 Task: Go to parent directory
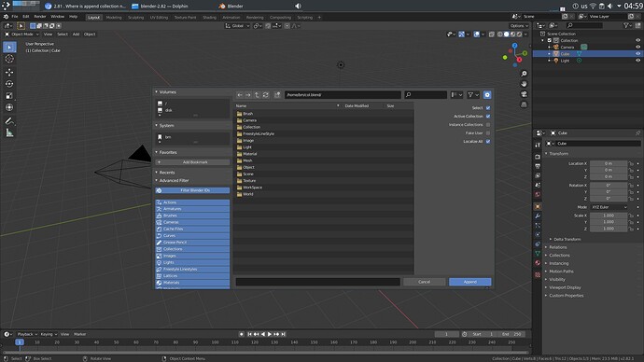click(257, 95)
